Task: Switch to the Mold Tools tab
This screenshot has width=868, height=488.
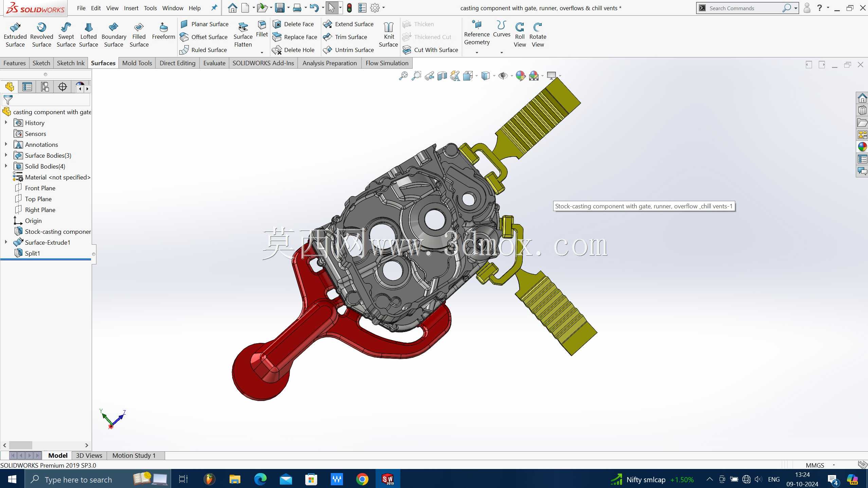Action: click(137, 63)
